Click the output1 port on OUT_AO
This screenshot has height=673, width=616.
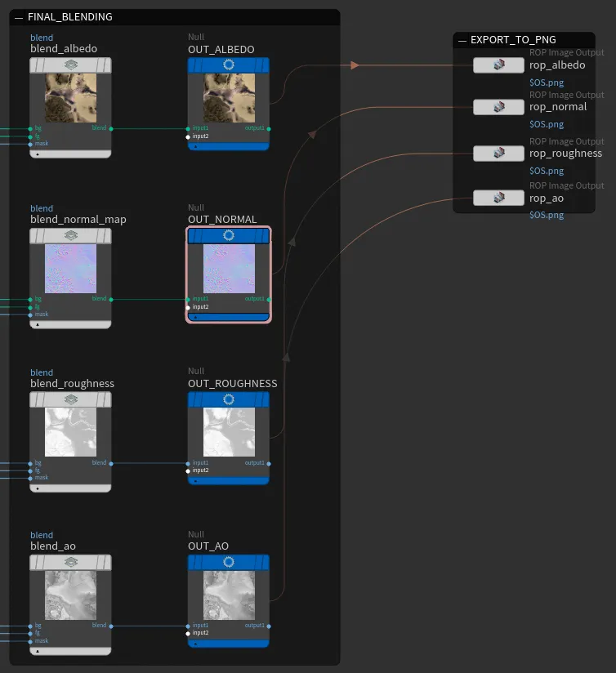pos(269,626)
